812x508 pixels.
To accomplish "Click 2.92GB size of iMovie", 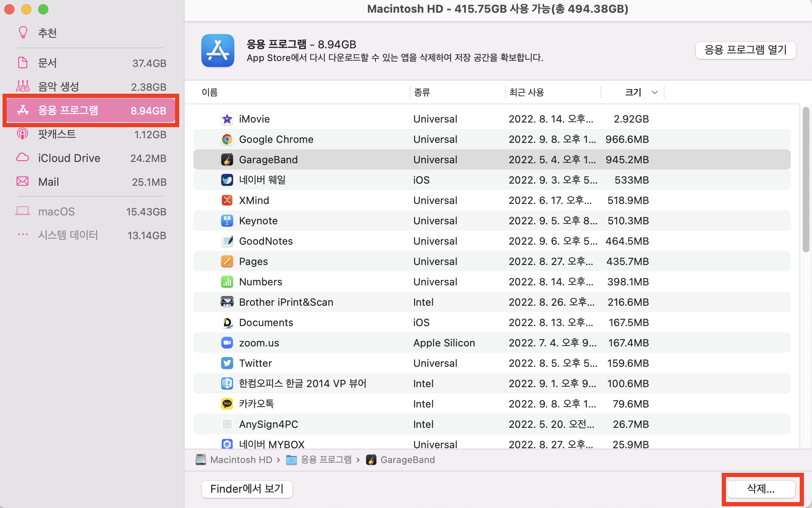I will tap(631, 119).
